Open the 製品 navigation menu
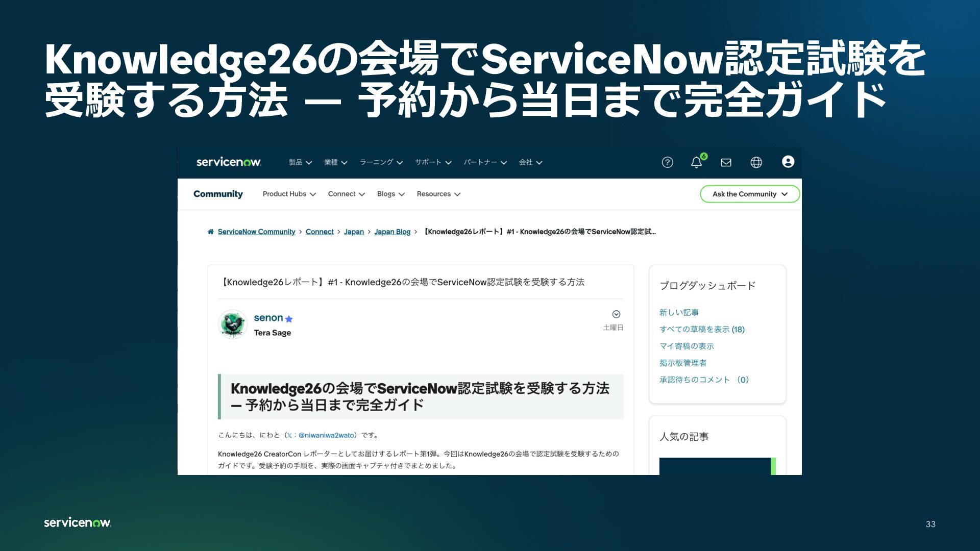Screen dimensions: 980x551 (x=300, y=162)
